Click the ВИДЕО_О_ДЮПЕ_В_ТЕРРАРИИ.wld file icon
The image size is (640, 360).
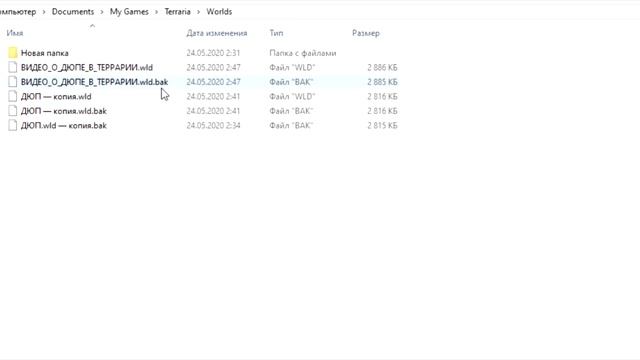pos(13,67)
